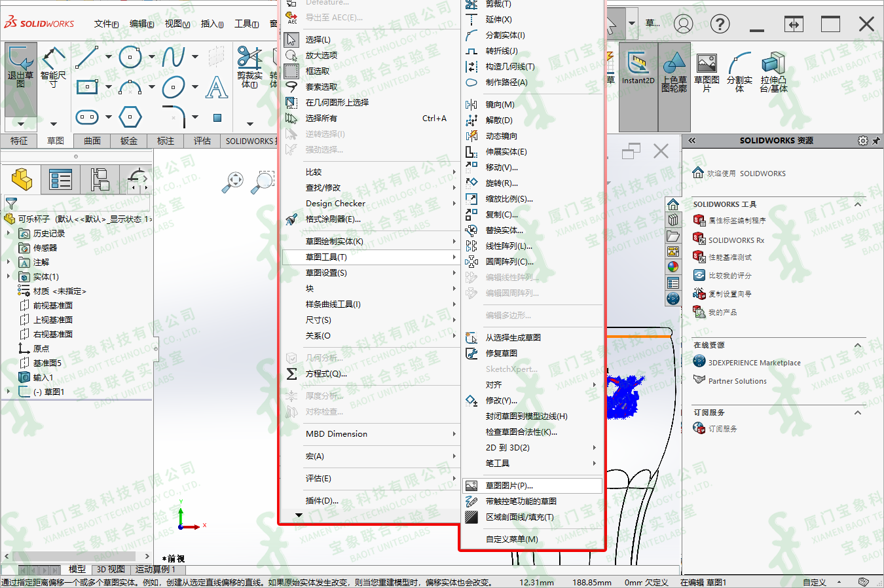Screen dimensions: 884x588
Task: Select the Polygon sketch tool
Action: [x=130, y=117]
